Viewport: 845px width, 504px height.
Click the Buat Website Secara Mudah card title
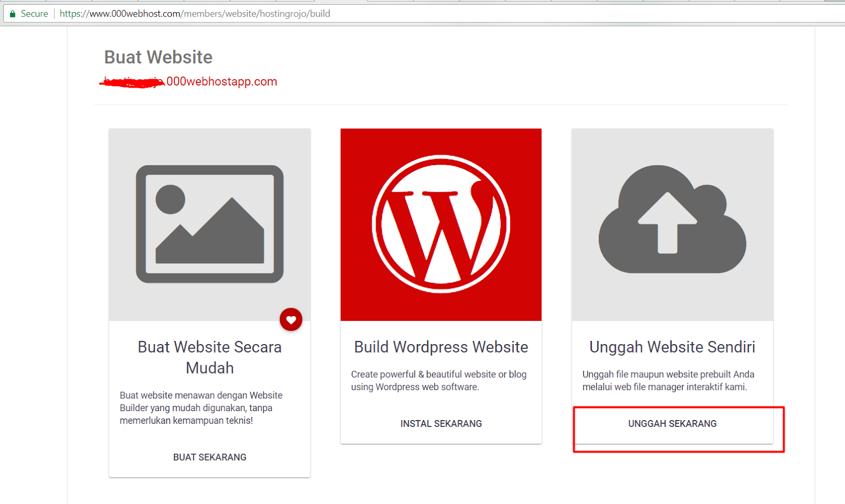209,357
